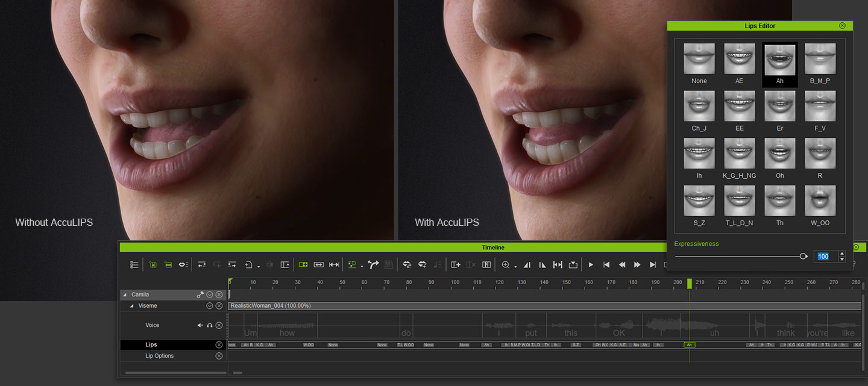The width and height of the screenshot is (868, 386).
Task: Remove the Voice track with its X icon
Action: (x=219, y=325)
